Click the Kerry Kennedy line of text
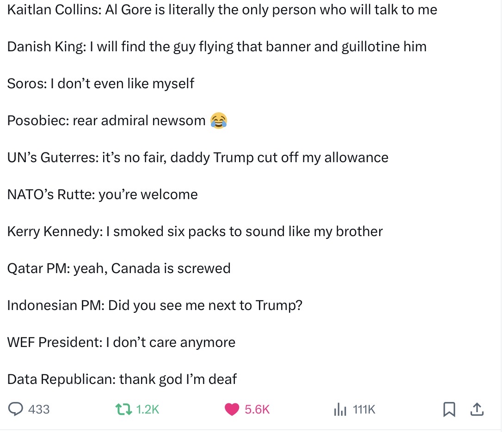The height and width of the screenshot is (432, 504). coord(195,231)
